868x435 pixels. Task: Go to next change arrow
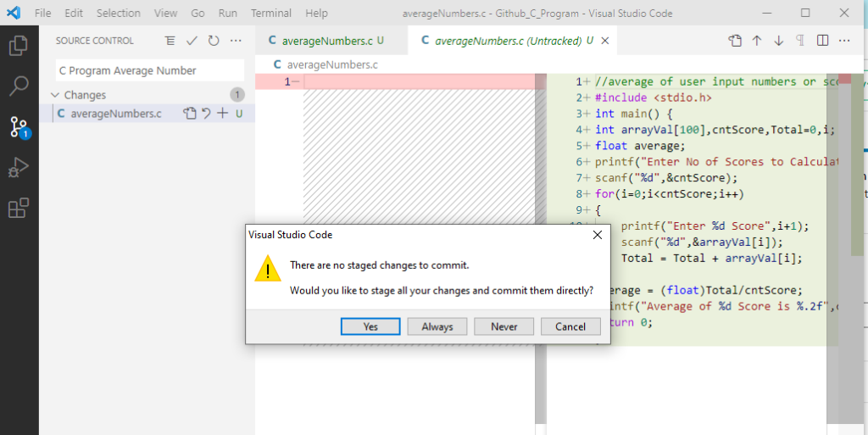click(778, 41)
